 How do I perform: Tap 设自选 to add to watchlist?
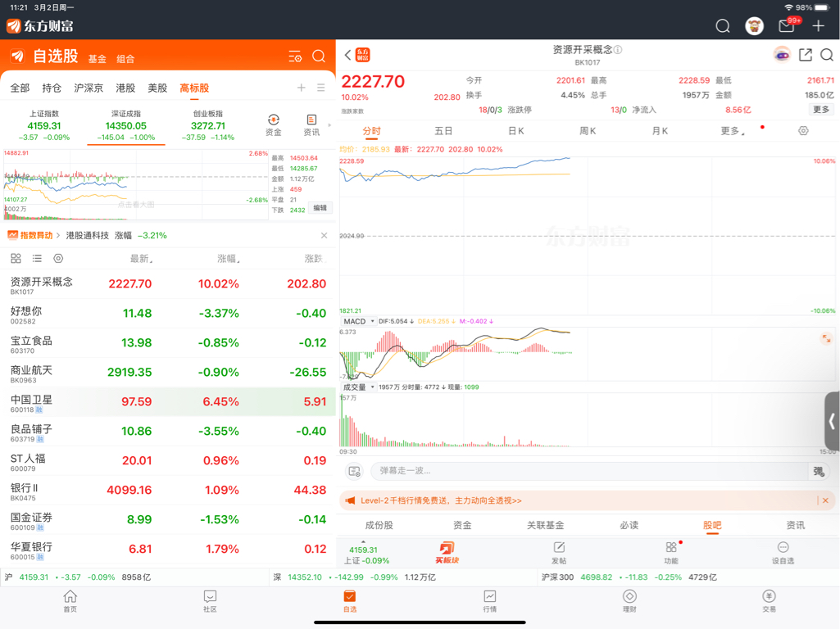click(x=783, y=553)
